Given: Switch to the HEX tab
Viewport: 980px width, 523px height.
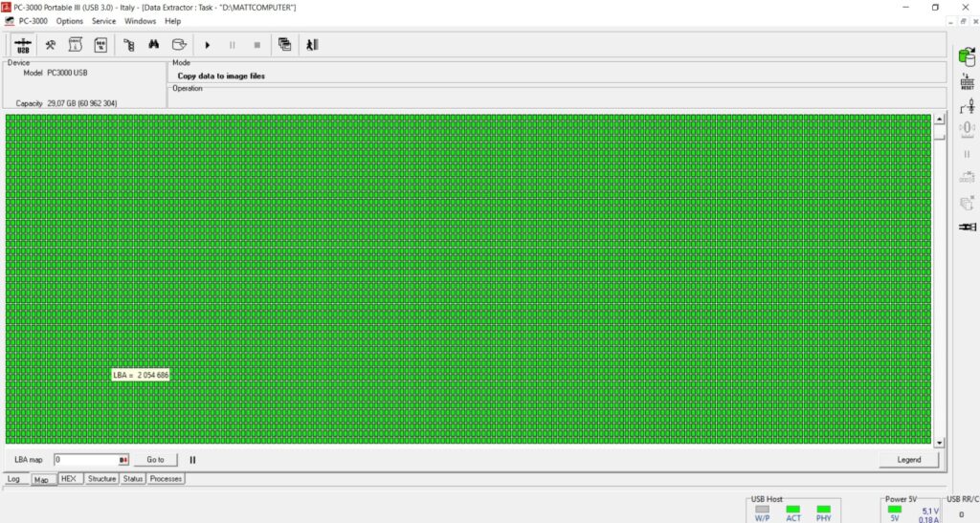Looking at the screenshot, I should tap(69, 479).
